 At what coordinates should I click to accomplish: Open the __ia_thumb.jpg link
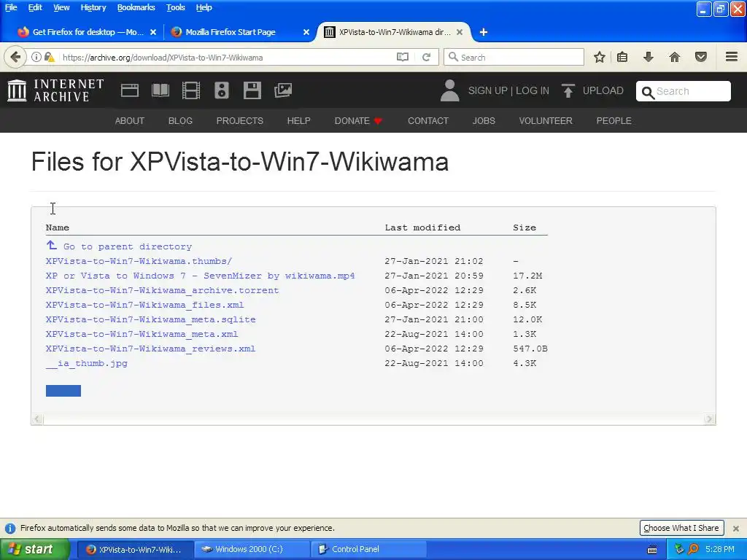pyautogui.click(x=87, y=363)
